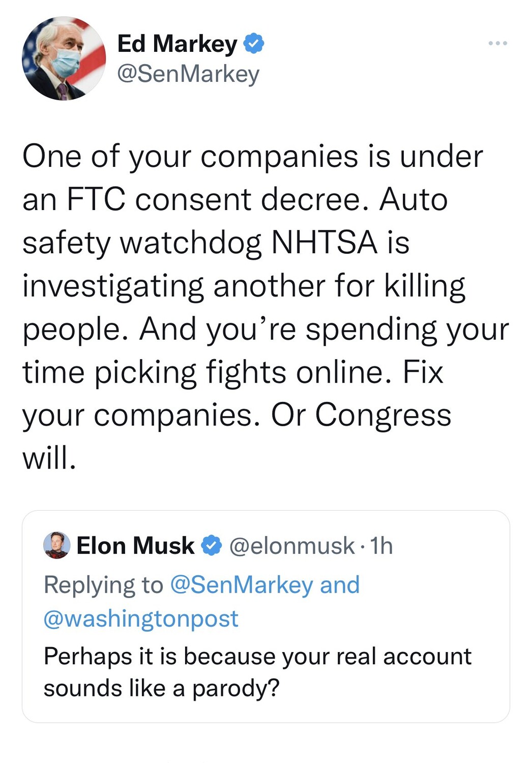
Task: Click the Elon Musk name in the quoted tweet
Action: click(135, 546)
